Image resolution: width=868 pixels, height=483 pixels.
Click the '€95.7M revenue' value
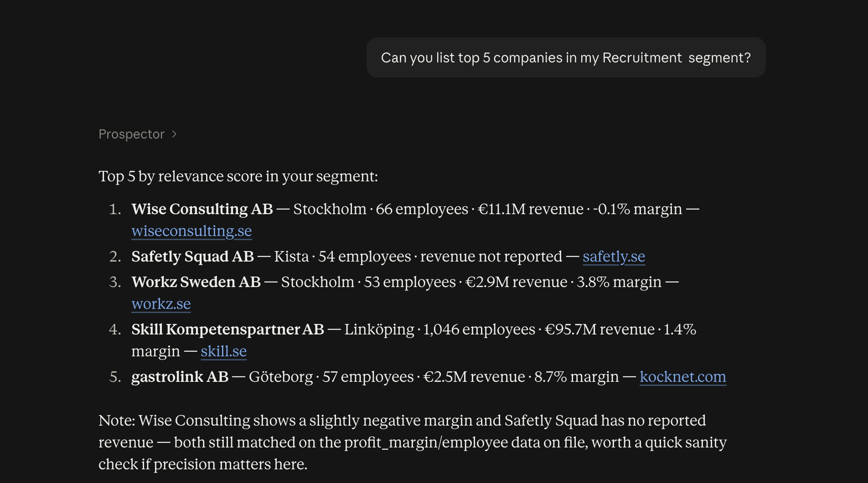pyautogui.click(x=599, y=329)
